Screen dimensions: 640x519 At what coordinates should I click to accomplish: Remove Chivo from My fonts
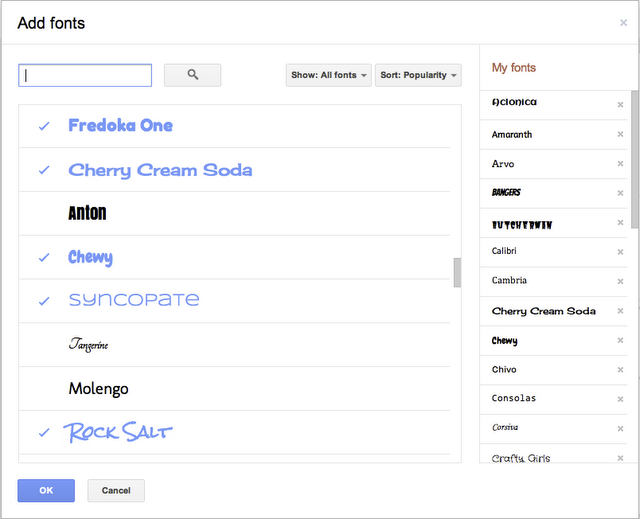tap(620, 370)
